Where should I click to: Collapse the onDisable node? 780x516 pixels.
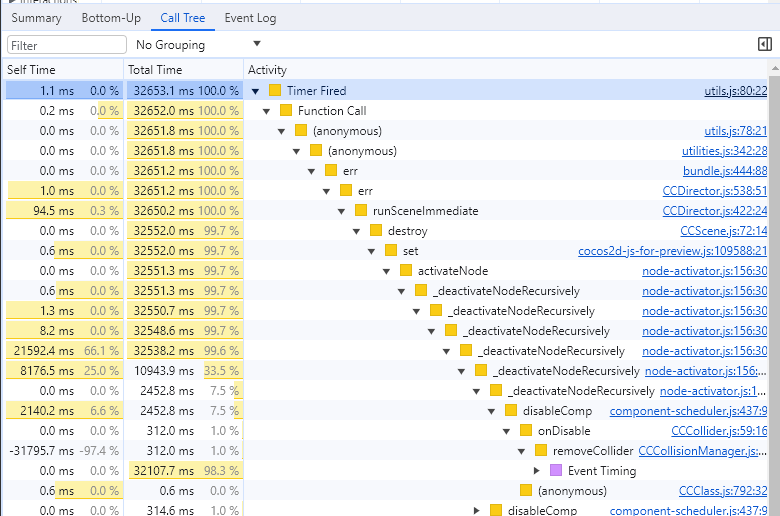click(506, 431)
